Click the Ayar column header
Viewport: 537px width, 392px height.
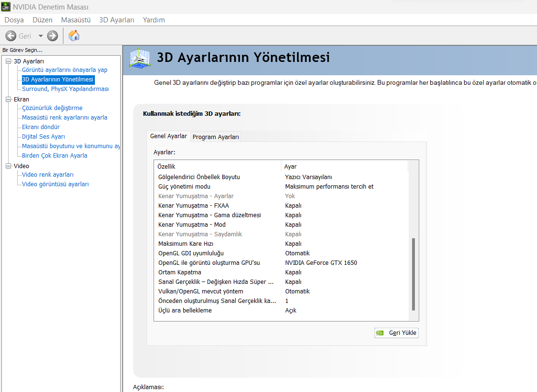[344, 167]
